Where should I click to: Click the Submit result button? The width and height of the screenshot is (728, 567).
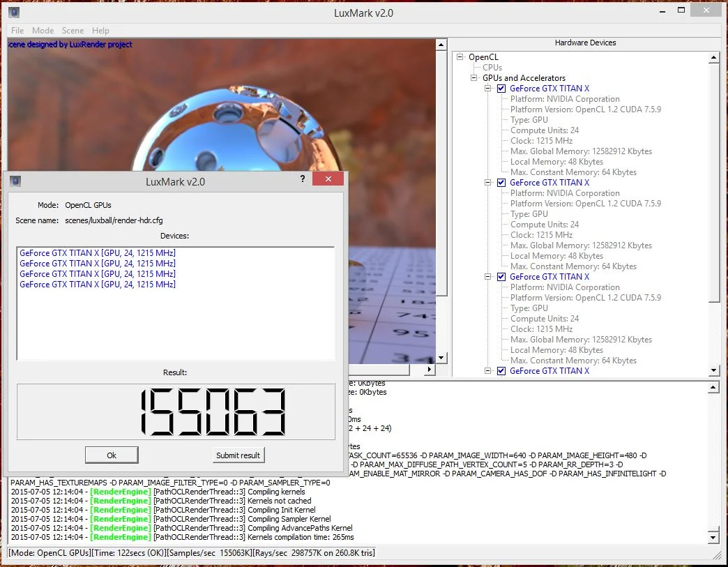tap(238, 455)
